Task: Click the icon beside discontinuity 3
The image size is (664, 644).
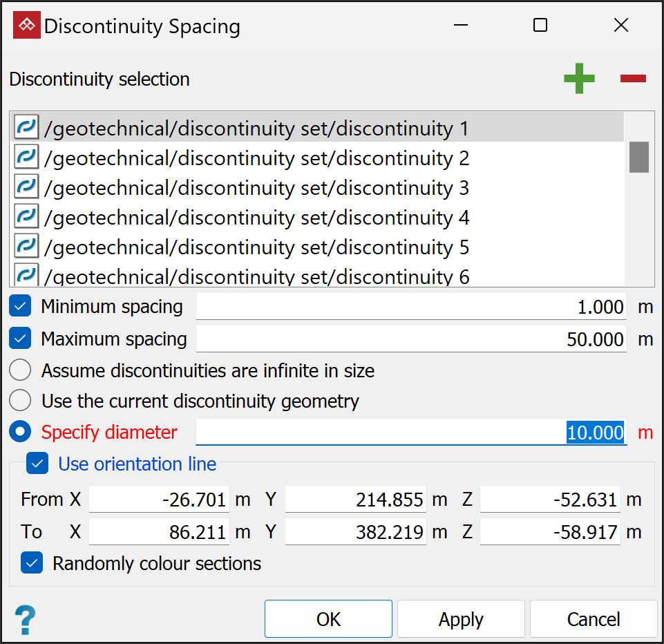Action: [26, 188]
